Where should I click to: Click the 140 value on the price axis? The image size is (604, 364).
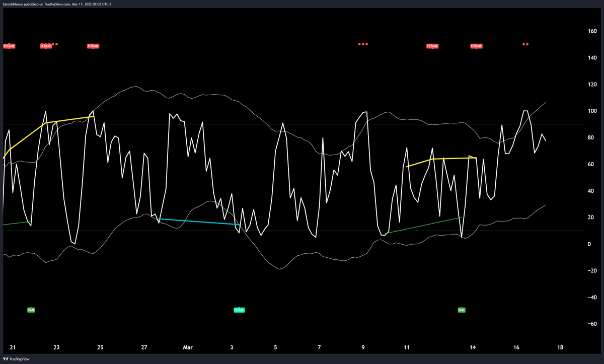click(592, 58)
